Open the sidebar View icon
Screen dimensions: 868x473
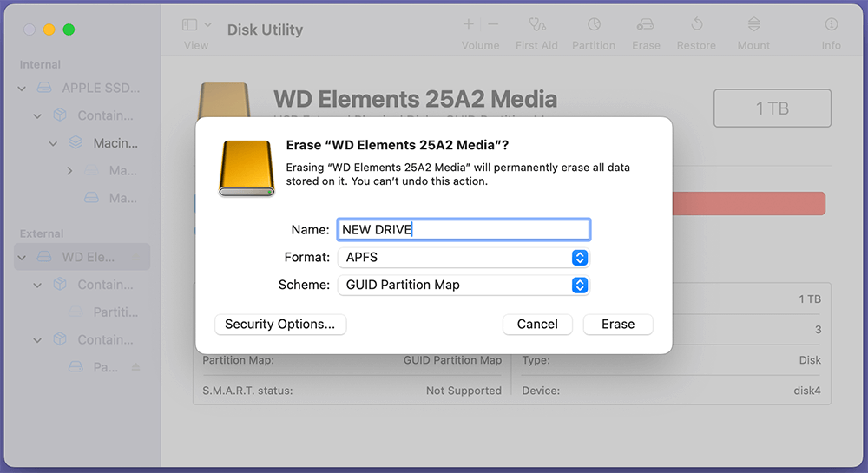[x=189, y=25]
